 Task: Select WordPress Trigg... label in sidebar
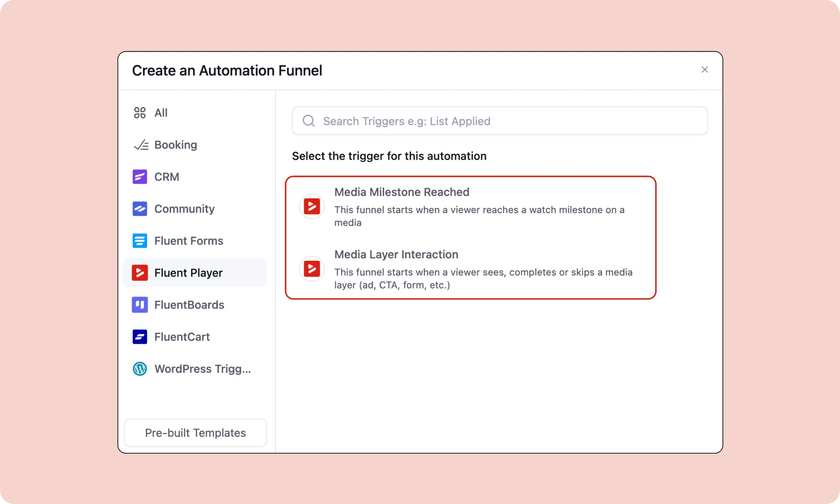point(203,369)
